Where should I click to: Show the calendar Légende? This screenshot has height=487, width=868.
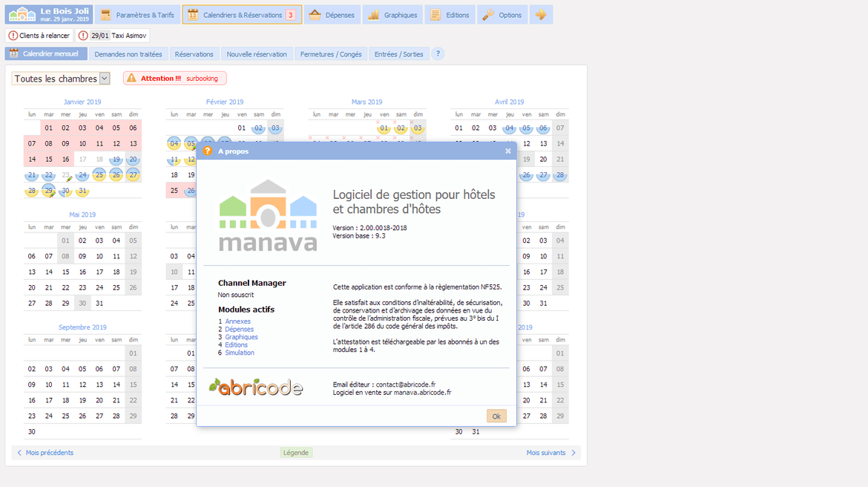tap(296, 453)
